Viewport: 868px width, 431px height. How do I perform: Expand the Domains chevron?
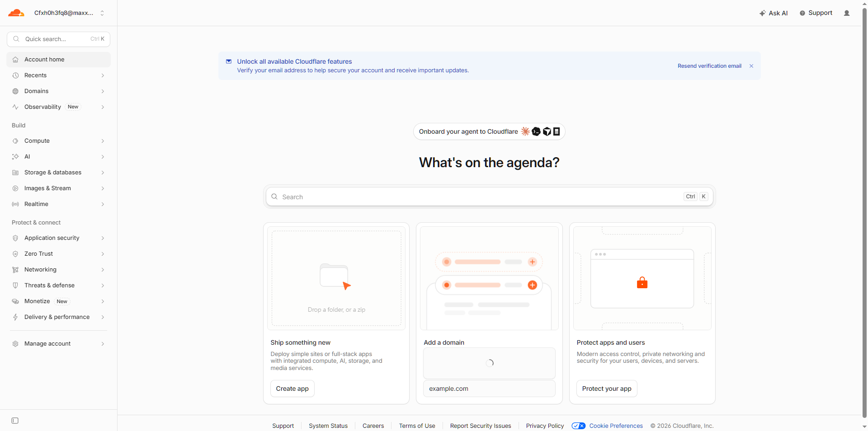pyautogui.click(x=103, y=91)
